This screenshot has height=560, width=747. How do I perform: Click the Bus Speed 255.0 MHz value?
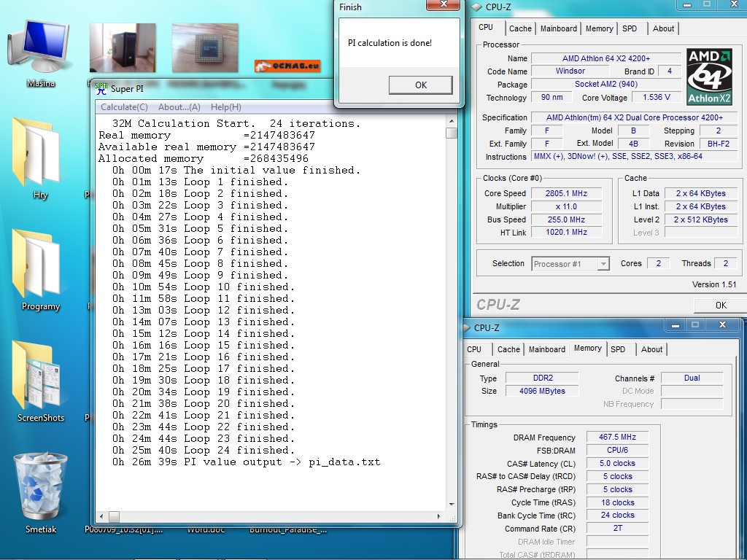566,219
